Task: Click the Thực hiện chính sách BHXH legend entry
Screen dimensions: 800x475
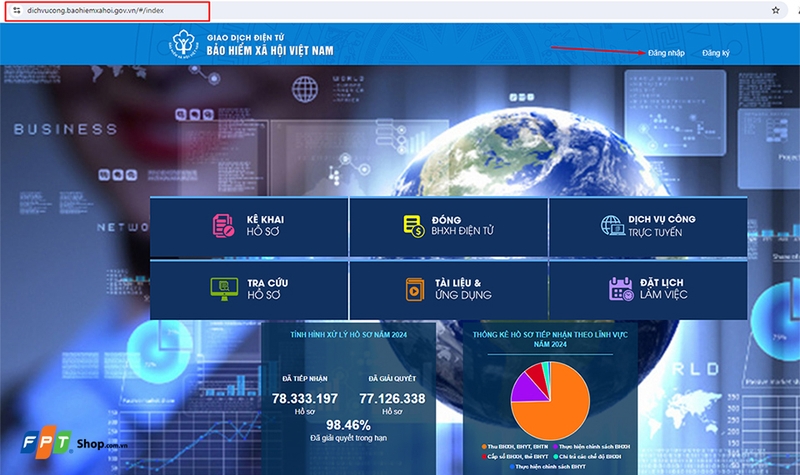Action: pyautogui.click(x=591, y=446)
